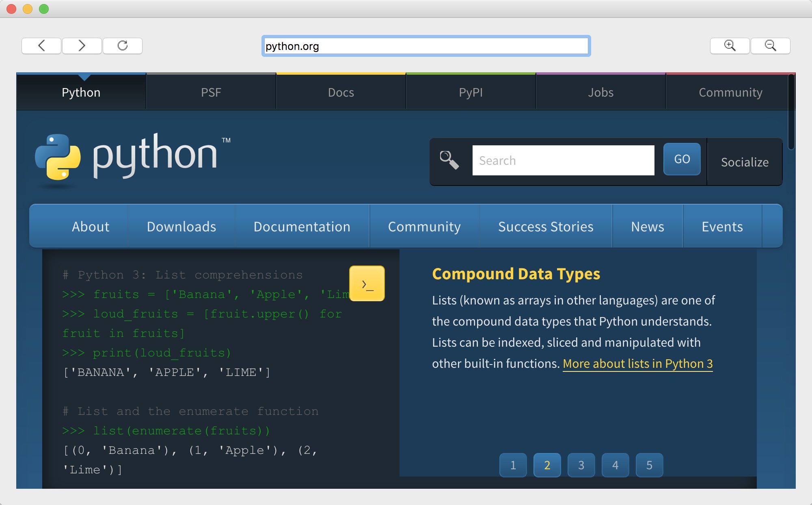Open the Downloads navigation menu
Screen dimensions: 812x505
click(x=181, y=227)
